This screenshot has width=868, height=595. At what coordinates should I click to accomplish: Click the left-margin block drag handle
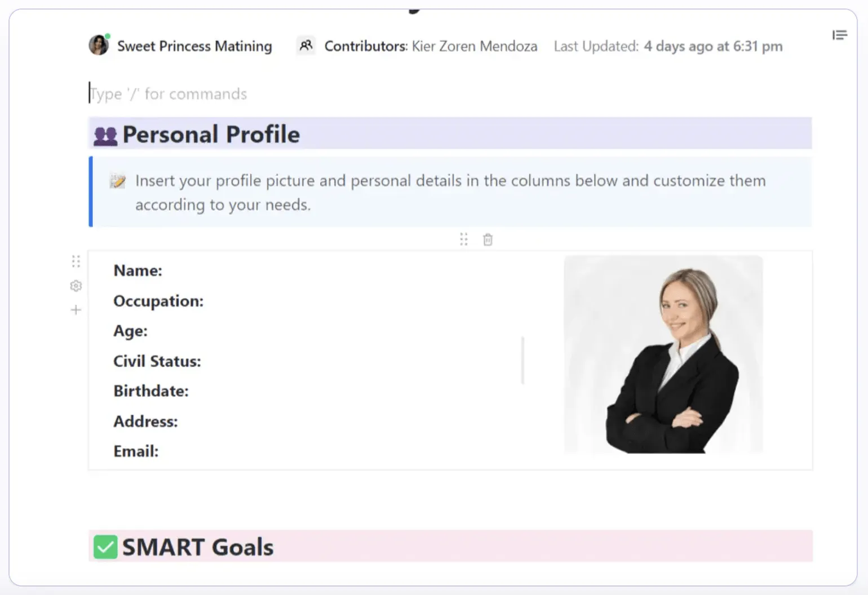point(76,261)
